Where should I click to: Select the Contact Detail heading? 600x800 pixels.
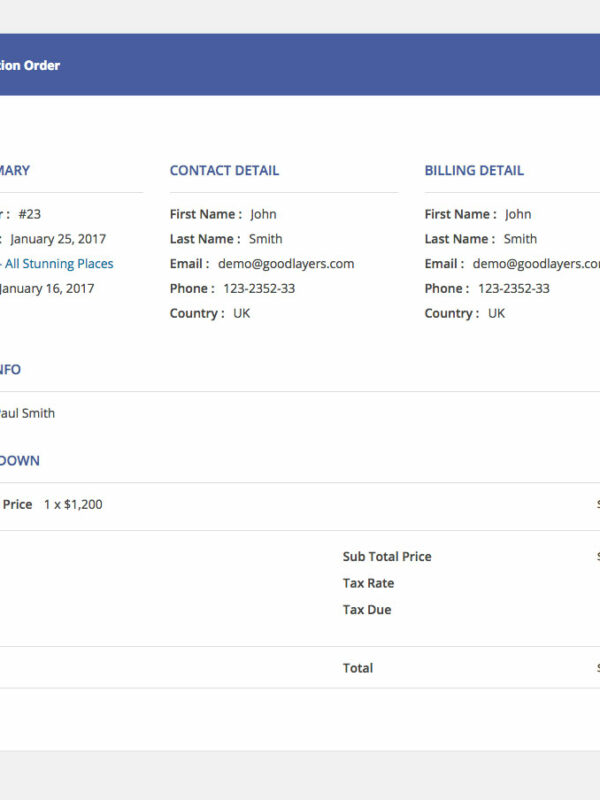coord(224,171)
